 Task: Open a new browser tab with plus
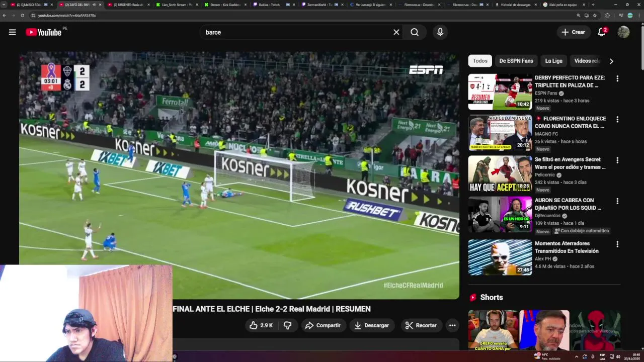tap(593, 5)
